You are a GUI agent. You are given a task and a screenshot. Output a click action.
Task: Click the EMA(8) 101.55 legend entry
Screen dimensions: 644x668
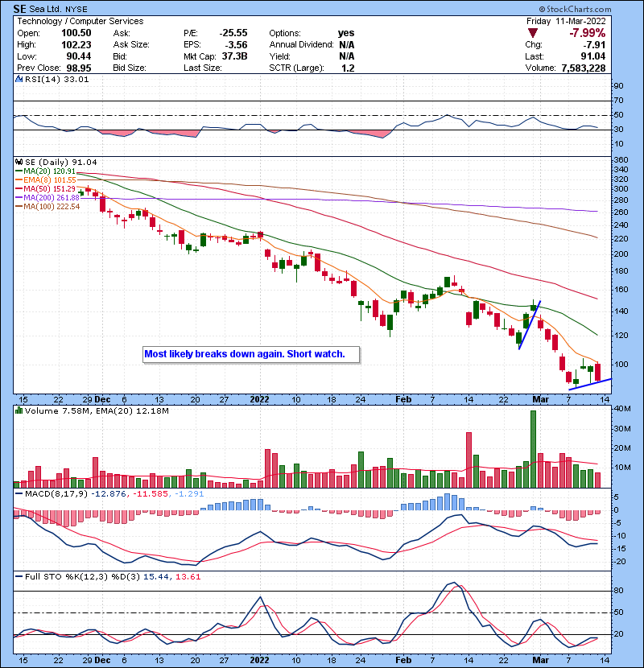(46, 180)
